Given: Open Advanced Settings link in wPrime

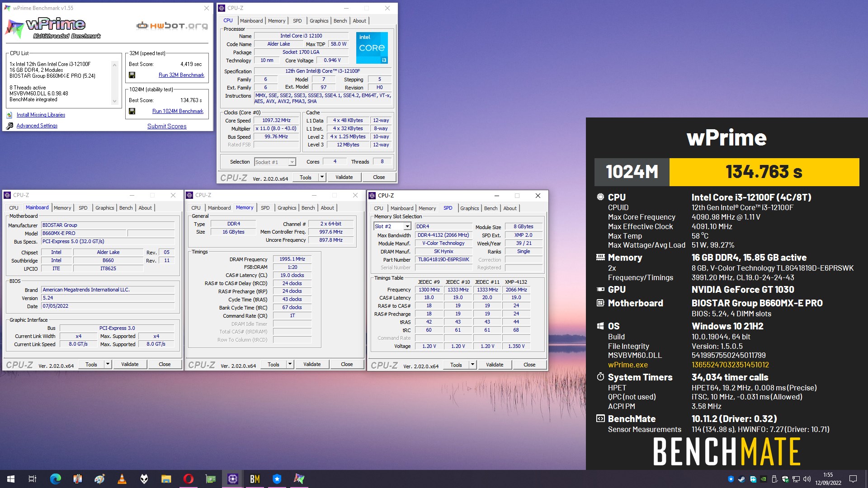Looking at the screenshot, I should coord(37,126).
